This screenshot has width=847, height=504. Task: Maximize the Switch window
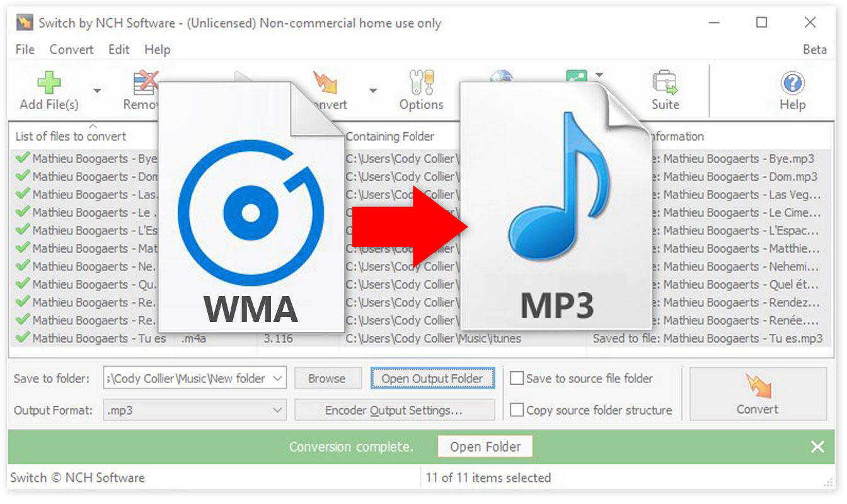(x=761, y=23)
